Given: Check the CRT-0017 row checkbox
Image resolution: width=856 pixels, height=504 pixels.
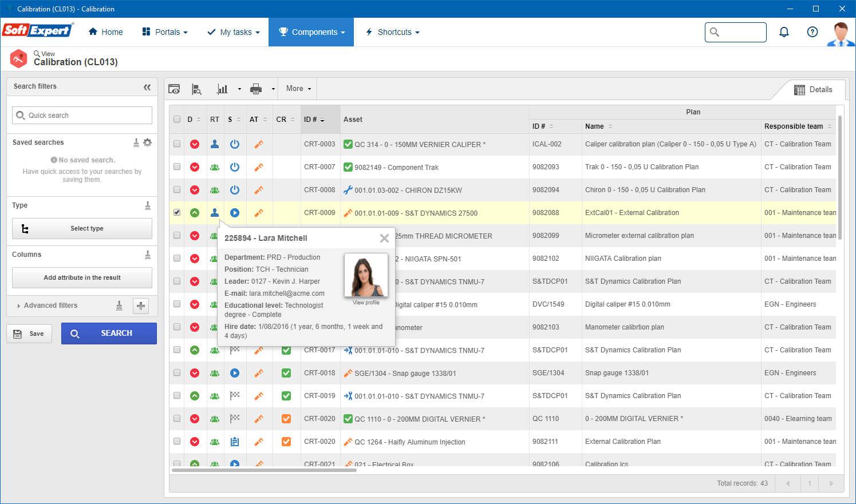Looking at the screenshot, I should (177, 350).
